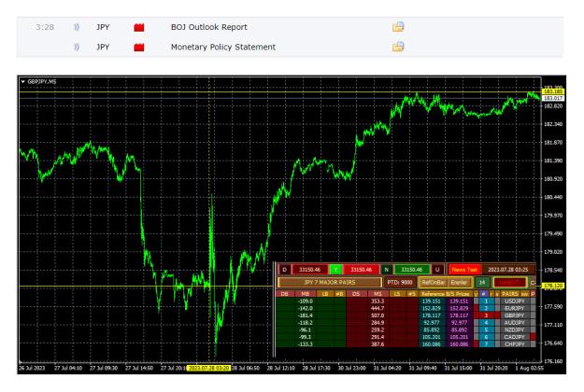The height and width of the screenshot is (392, 584).
Task: Select the AUDJPY pair
Action: pyautogui.click(x=514, y=323)
